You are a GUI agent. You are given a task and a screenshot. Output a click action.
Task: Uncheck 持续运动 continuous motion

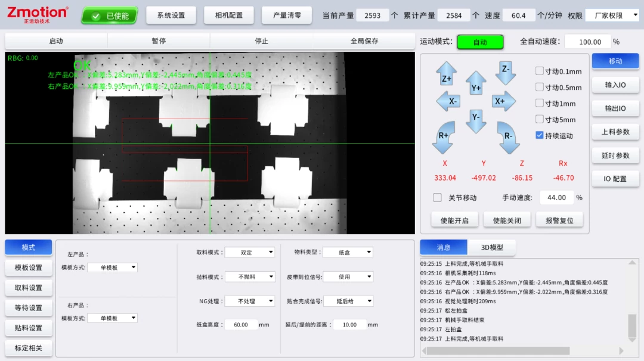(539, 135)
